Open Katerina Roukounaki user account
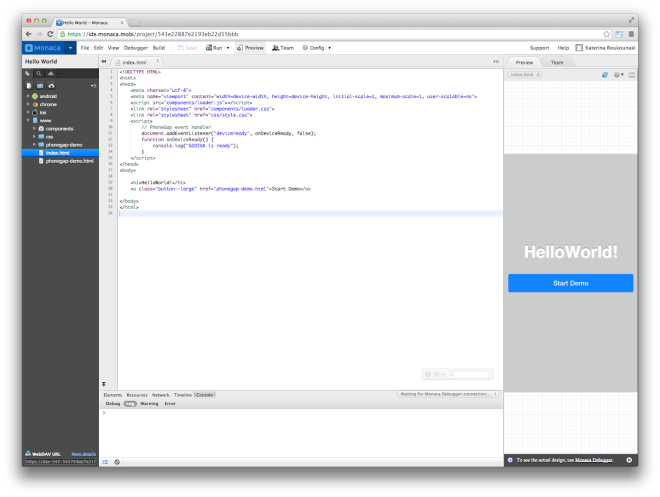This screenshot has width=660, height=497. 605,48
